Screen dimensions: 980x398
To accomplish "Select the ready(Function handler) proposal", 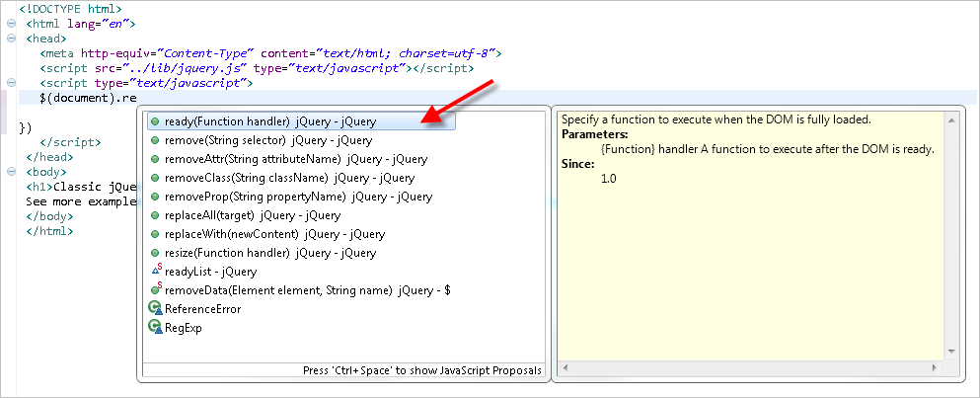I will (x=301, y=121).
